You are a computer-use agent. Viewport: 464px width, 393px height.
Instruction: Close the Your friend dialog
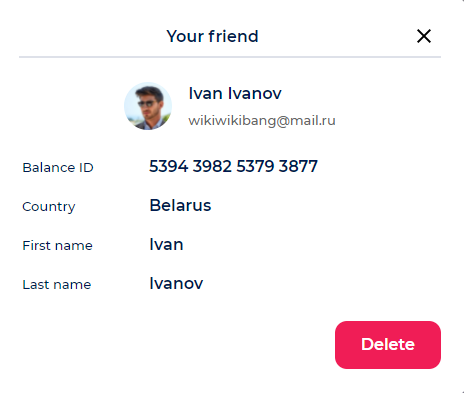[424, 36]
